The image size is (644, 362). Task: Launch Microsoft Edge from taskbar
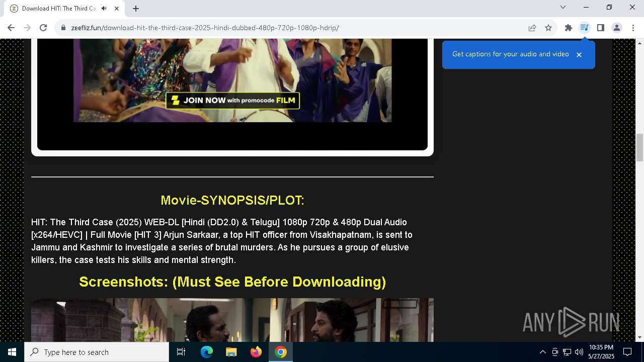coord(207,352)
